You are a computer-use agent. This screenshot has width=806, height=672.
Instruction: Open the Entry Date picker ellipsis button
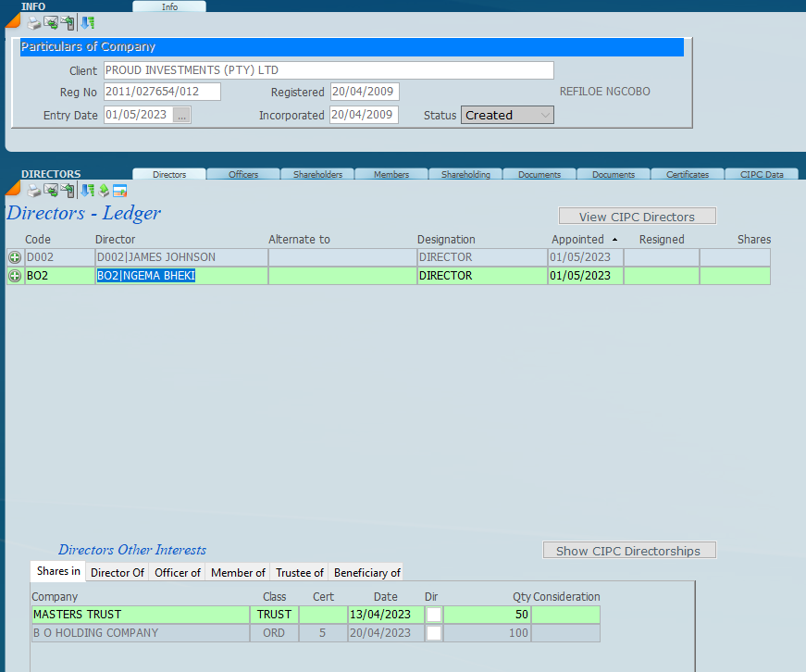[182, 116]
